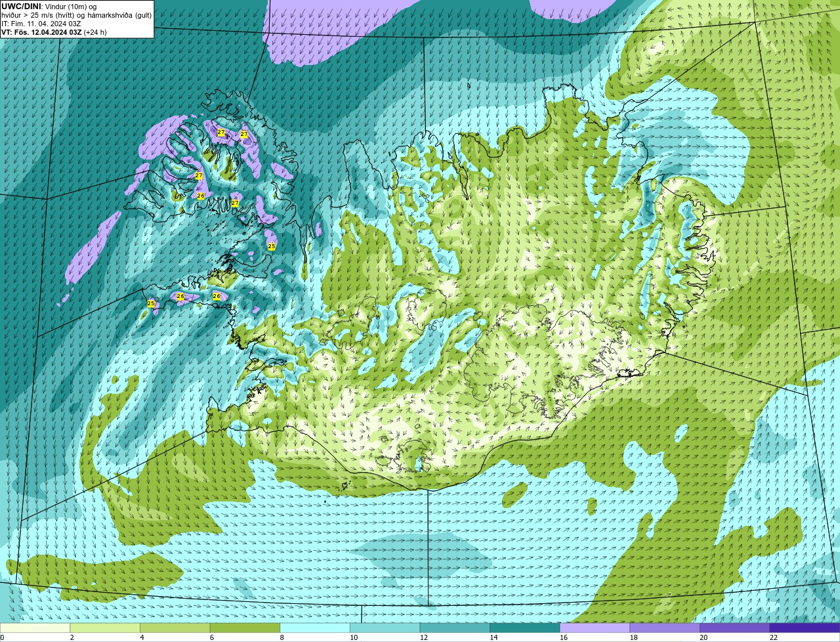Image resolution: width=840 pixels, height=642 pixels.
Task: Select the legend scale label '10'
Action: click(354, 637)
